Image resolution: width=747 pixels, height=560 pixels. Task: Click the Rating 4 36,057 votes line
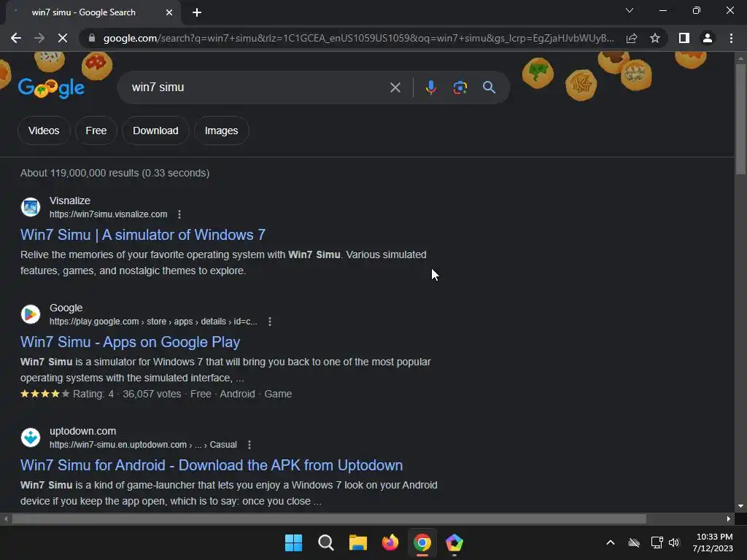[x=156, y=394]
